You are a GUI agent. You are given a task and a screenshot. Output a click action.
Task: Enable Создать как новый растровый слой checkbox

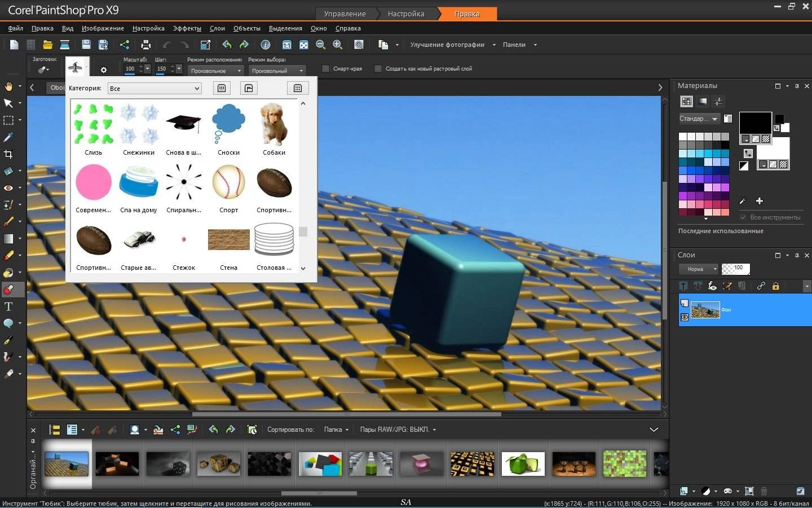tap(378, 69)
